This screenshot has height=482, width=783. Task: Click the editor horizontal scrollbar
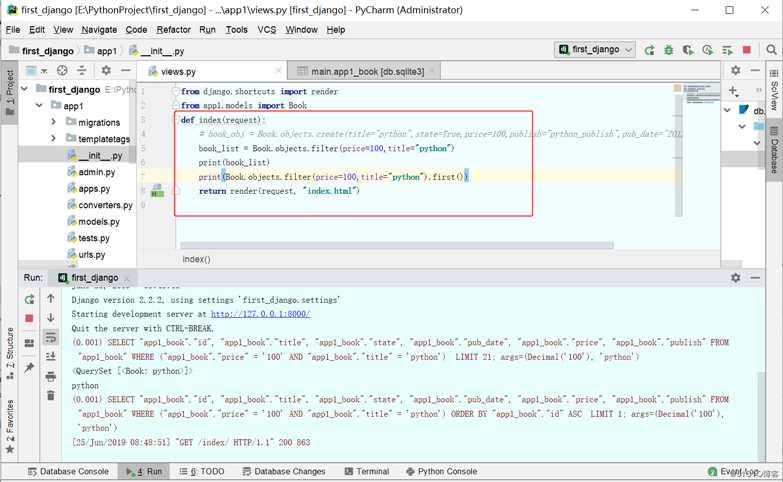point(396,245)
